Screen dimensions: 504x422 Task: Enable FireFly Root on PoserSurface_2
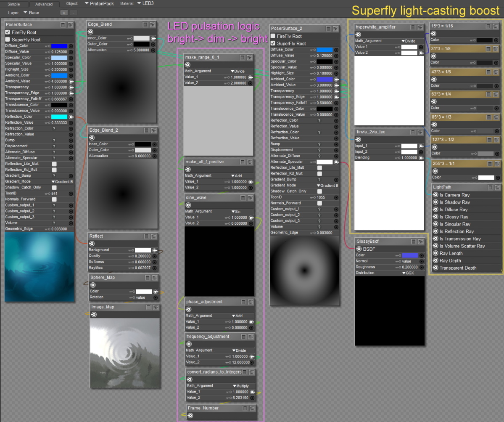coord(273,36)
